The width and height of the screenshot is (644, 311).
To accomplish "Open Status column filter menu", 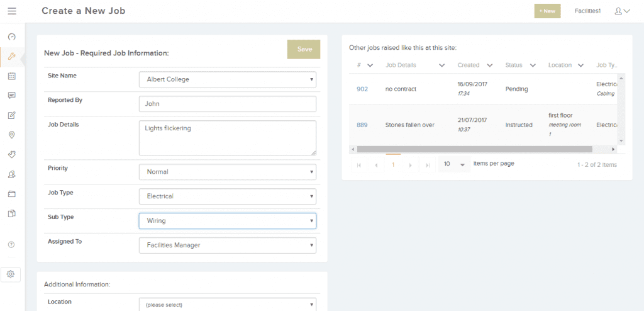I will pyautogui.click(x=533, y=65).
